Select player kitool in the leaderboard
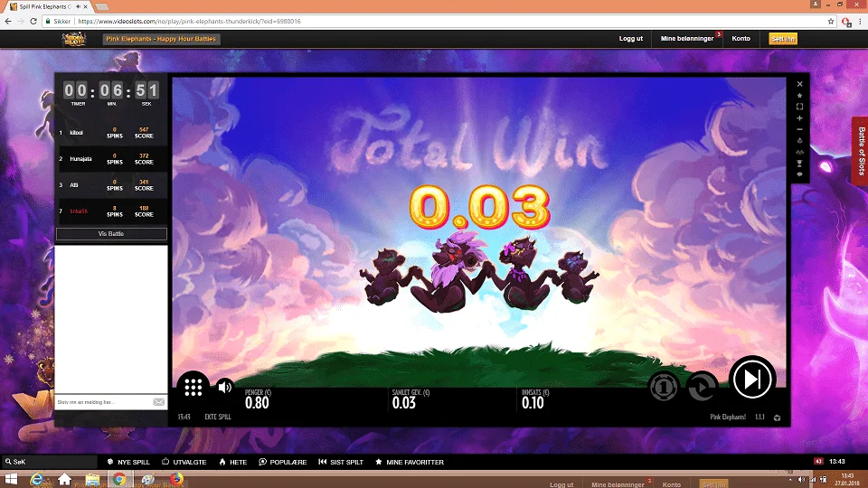The width and height of the screenshot is (868, 488). pos(76,133)
